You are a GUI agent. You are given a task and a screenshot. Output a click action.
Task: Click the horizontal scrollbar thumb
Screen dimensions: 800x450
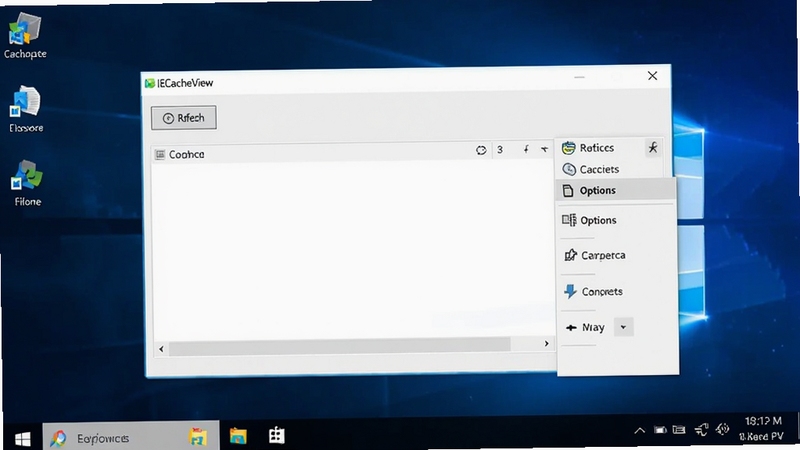339,345
